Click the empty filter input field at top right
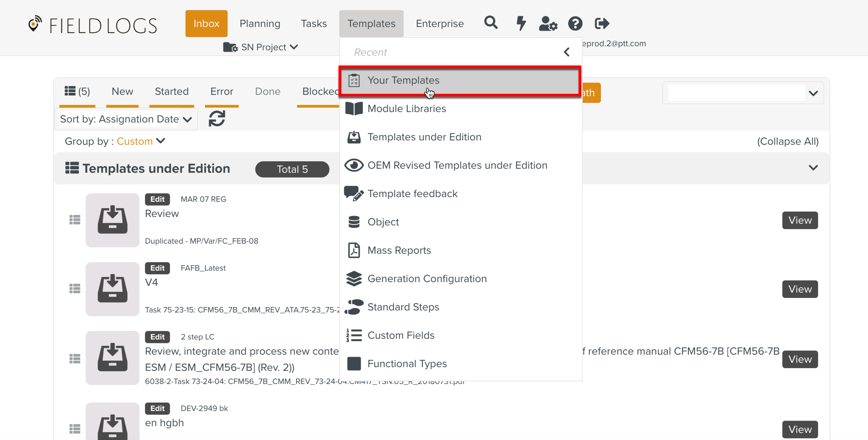Screen dimensions: 868x440 [x=736, y=93]
